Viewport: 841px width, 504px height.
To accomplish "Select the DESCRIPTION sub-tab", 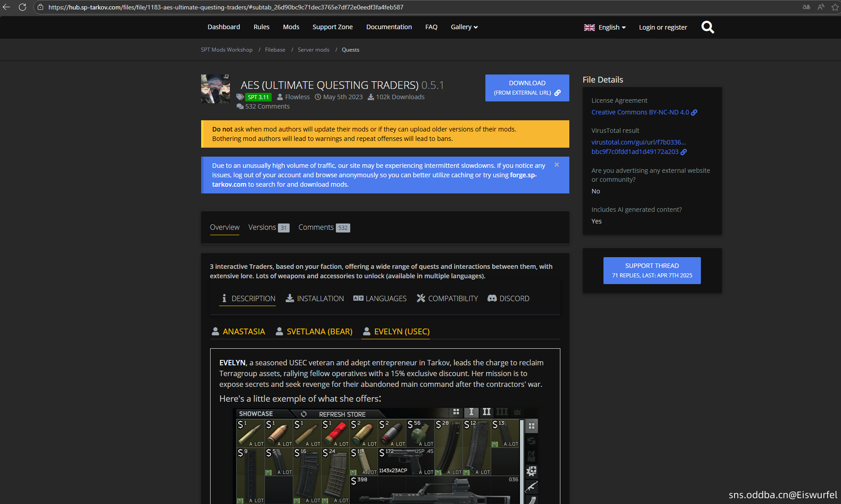I will point(247,298).
